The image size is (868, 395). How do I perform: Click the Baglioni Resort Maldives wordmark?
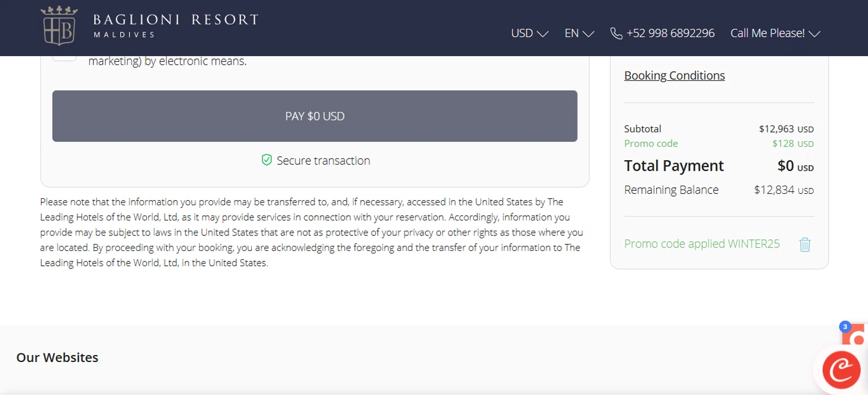175,25
